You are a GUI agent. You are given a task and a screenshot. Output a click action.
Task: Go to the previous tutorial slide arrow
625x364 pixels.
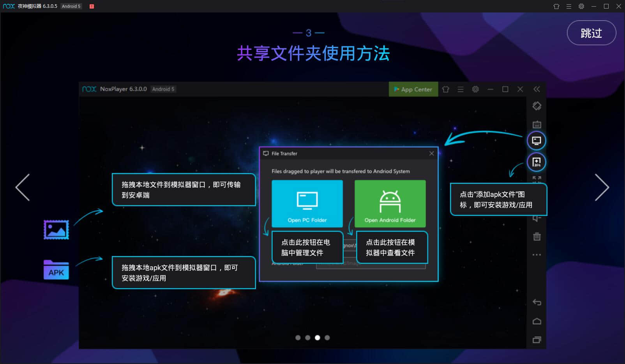(23, 187)
